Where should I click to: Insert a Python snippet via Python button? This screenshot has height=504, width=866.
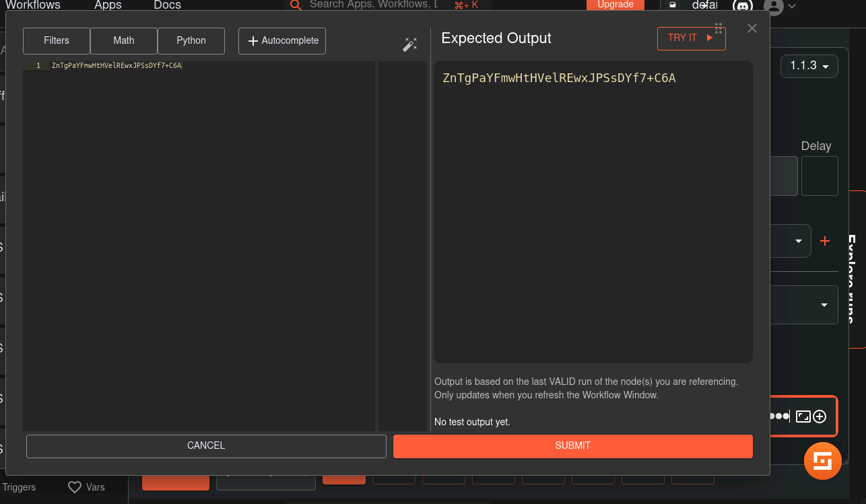(191, 41)
